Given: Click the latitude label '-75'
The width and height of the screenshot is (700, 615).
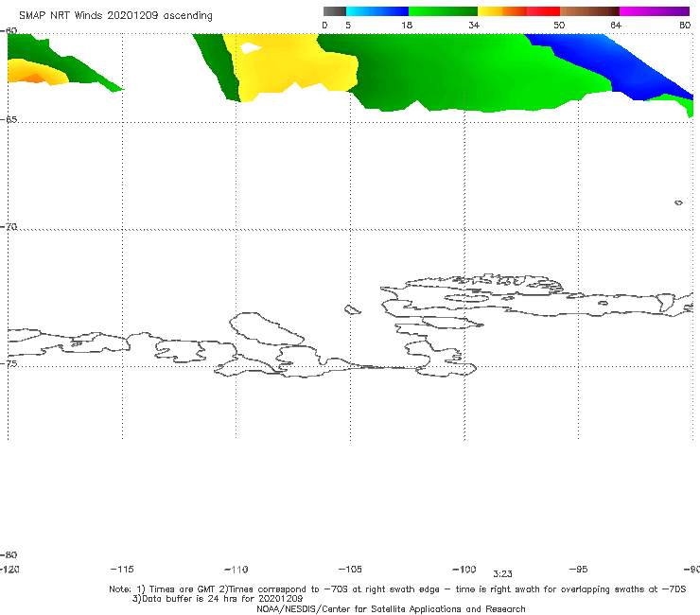Looking at the screenshot, I should point(9,364).
